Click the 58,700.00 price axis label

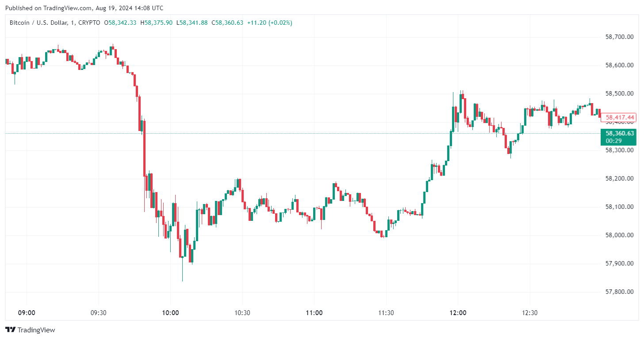click(x=620, y=37)
